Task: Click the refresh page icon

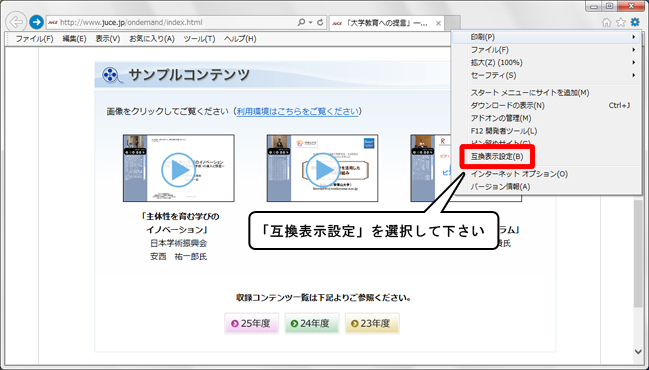Action: point(320,23)
